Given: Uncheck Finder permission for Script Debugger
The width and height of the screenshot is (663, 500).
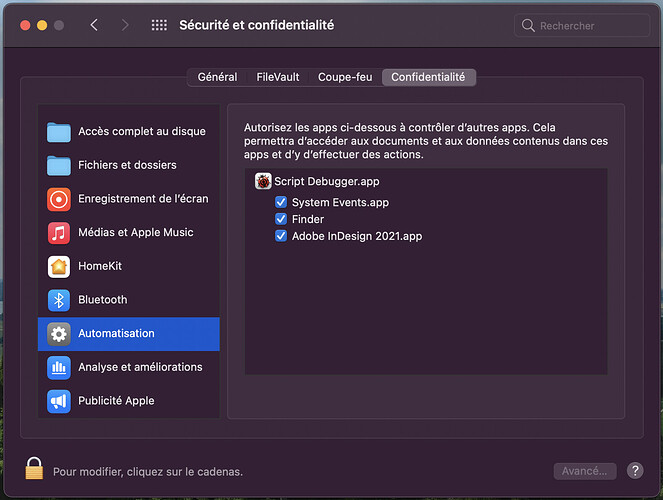Looking at the screenshot, I should [x=281, y=219].
